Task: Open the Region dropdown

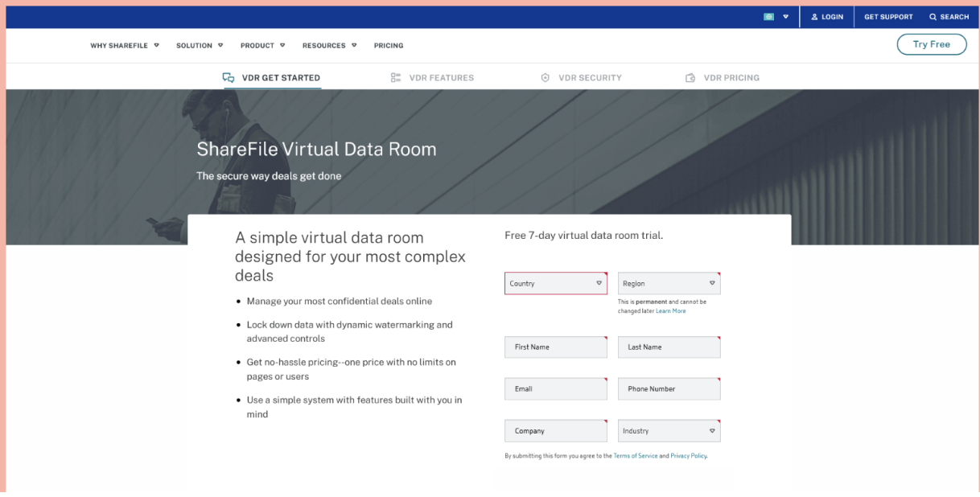Action: tap(669, 283)
